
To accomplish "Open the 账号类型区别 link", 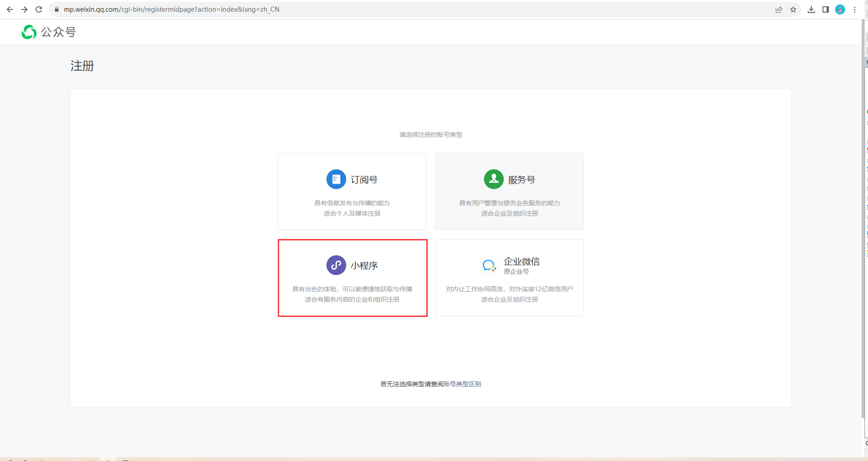I will click(462, 384).
